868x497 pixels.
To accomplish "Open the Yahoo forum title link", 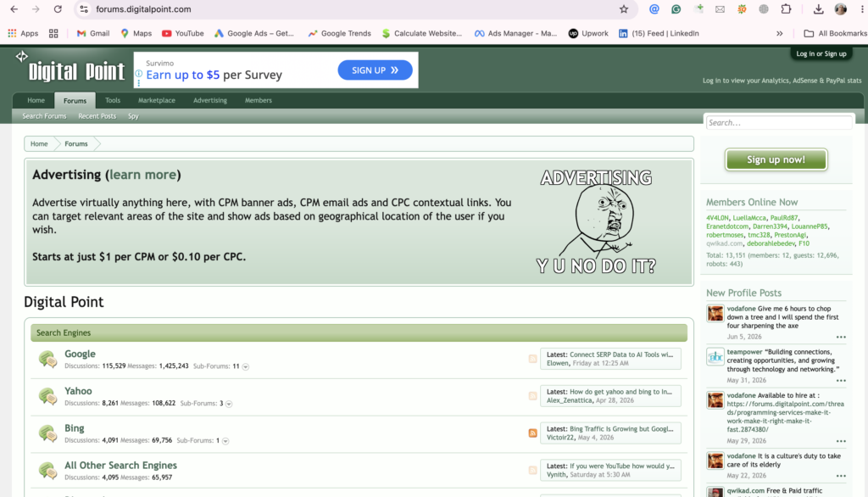I will click(x=78, y=391).
